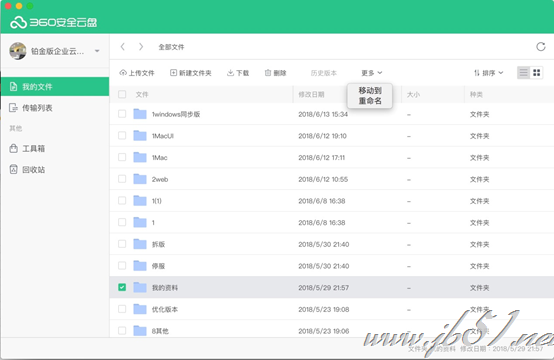Create a folder with 新建文件夹

pos(191,73)
